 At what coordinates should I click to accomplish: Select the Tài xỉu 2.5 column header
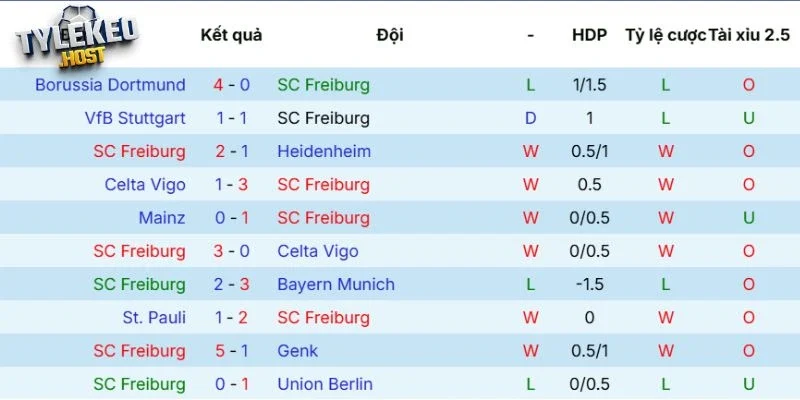coord(749,35)
